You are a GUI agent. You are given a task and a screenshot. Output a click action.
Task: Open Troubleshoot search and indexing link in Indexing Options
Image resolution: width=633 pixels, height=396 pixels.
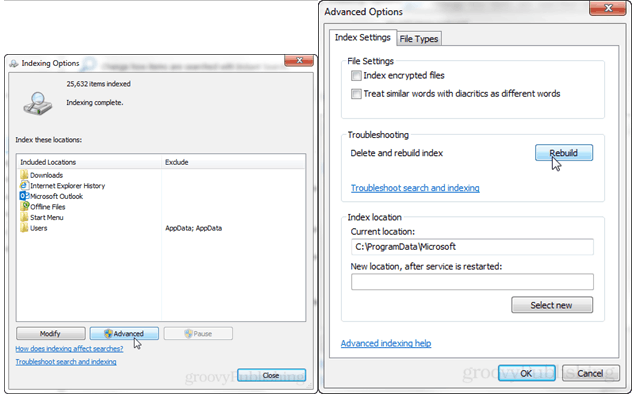coord(66,361)
